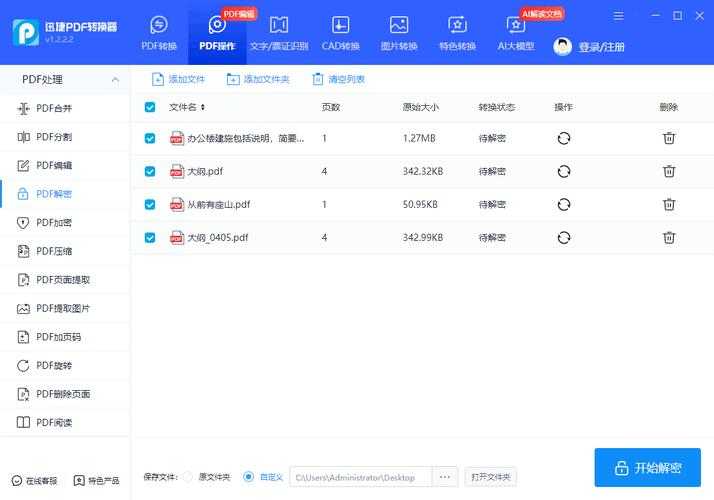Click the 迅捷PDF转换器 app logo
Image resolution: width=714 pixels, height=500 pixels.
coord(26,32)
